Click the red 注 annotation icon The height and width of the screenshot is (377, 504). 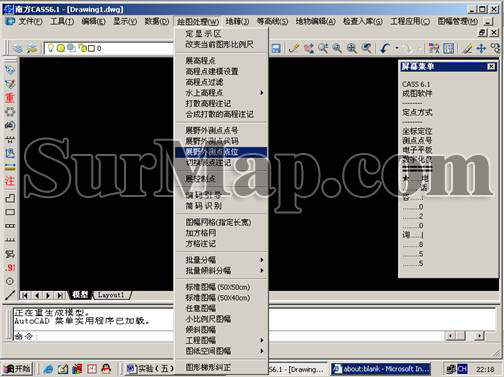10,181
